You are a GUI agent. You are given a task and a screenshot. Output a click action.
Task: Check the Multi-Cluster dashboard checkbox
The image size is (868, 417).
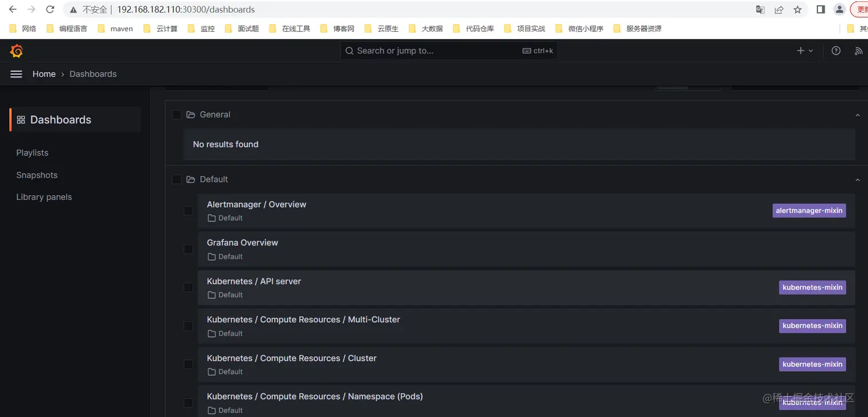pos(188,326)
